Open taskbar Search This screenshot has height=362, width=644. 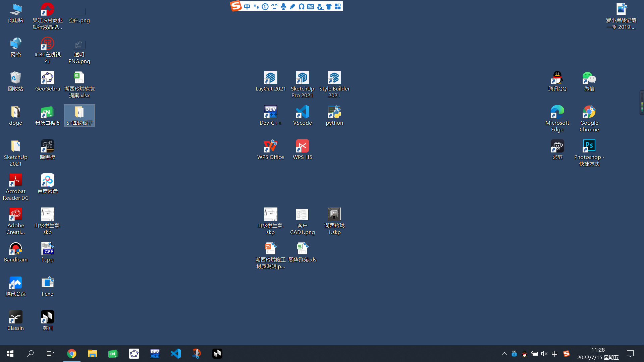30,354
